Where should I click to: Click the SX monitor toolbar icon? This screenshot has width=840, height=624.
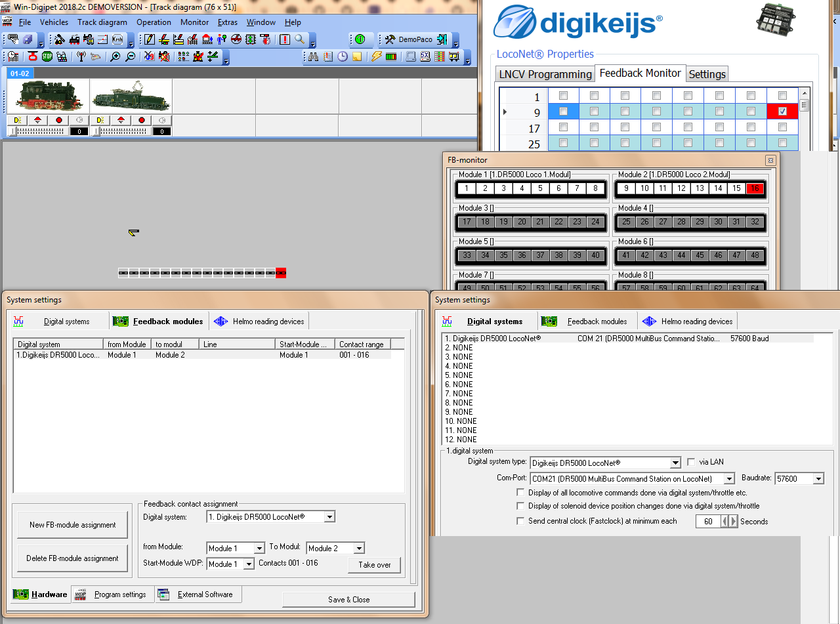tap(426, 57)
